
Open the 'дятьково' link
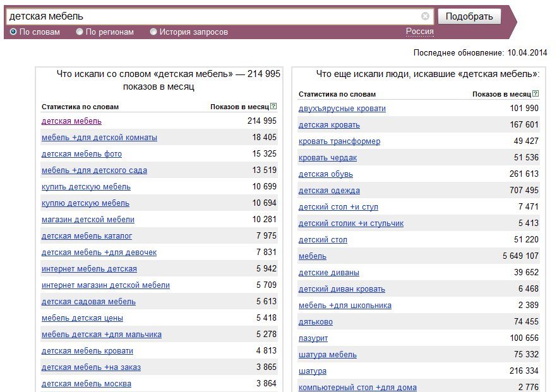(x=316, y=322)
